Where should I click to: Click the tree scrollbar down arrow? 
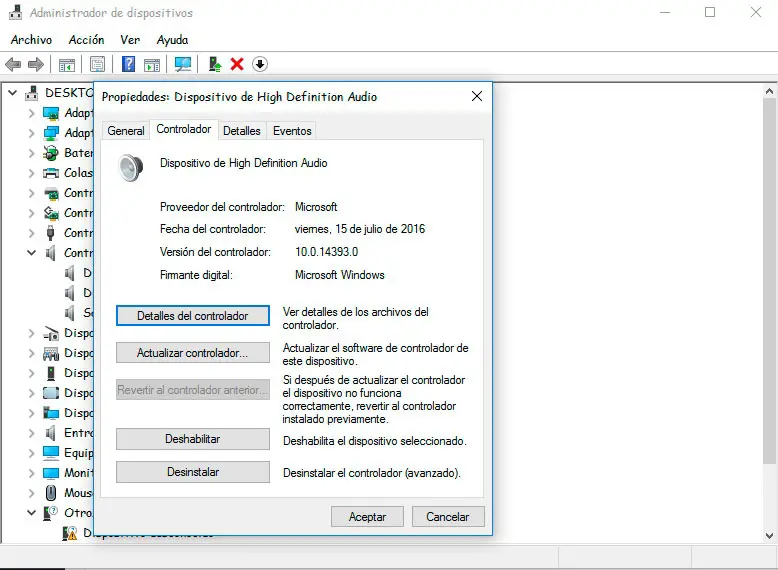pos(769,535)
